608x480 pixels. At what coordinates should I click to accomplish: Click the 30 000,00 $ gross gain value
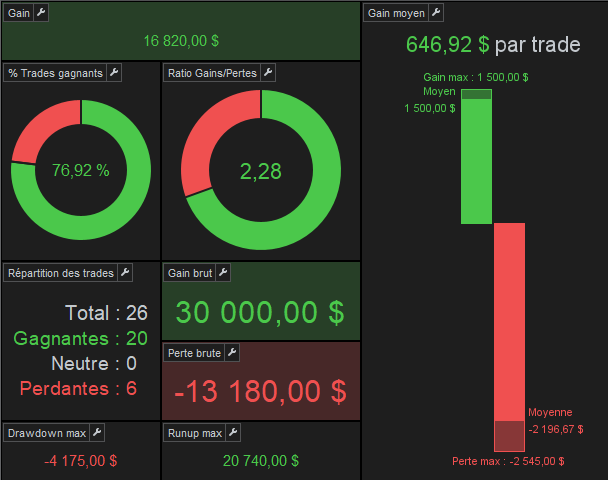point(260,313)
